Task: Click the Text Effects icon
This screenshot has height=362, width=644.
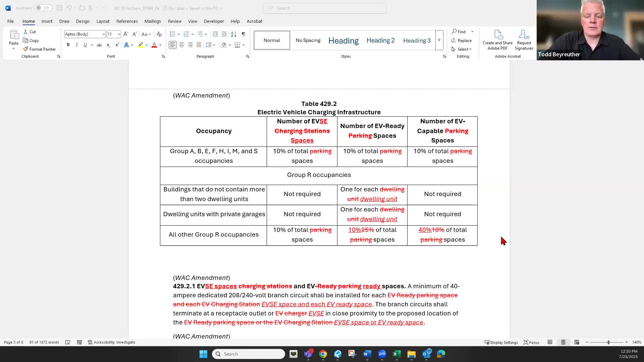Action: (x=126, y=45)
